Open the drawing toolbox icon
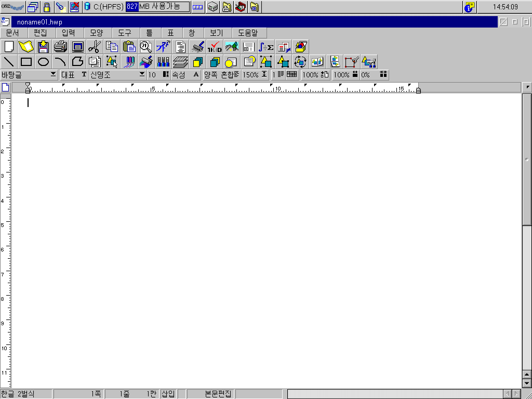Screen dimensions: 532x399 click(x=300, y=47)
